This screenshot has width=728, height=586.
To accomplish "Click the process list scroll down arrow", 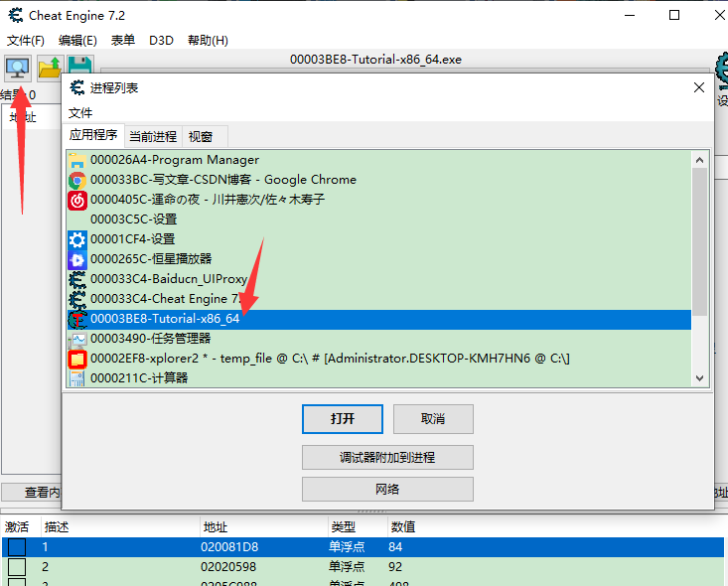I will coord(699,378).
